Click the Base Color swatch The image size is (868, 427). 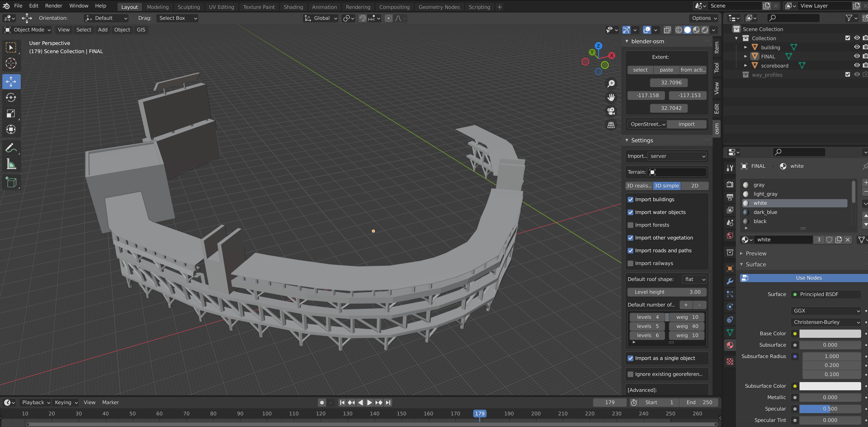coord(830,333)
